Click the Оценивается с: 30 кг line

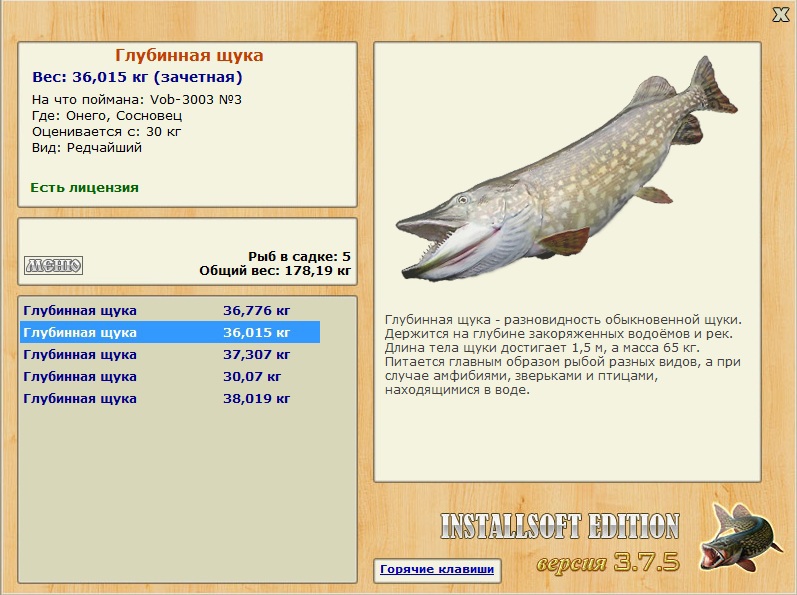pyautogui.click(x=106, y=132)
